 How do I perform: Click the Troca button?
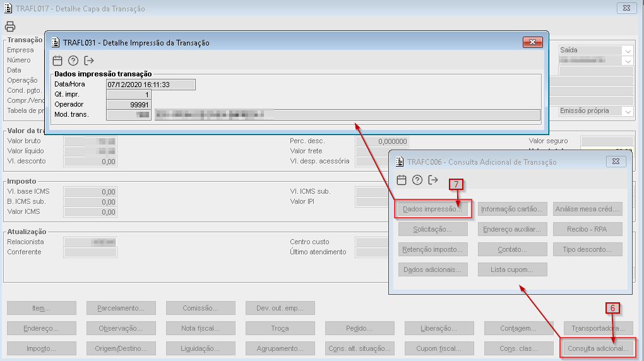280,328
